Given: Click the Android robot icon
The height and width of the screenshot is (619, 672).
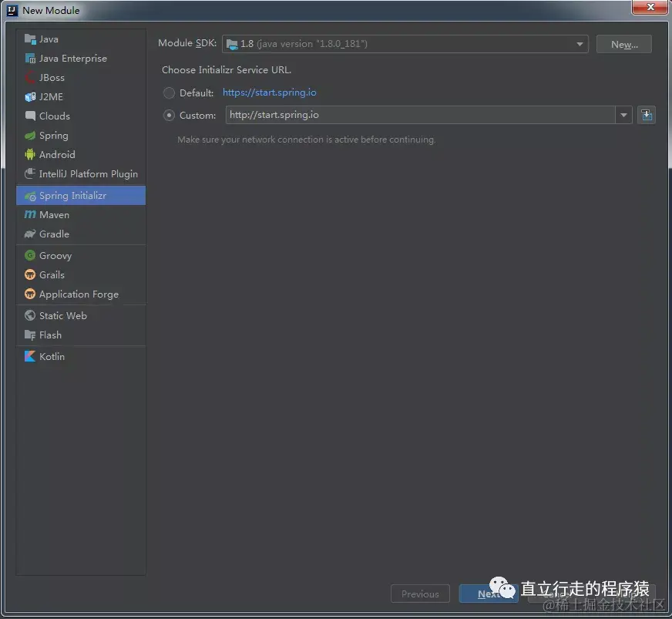Looking at the screenshot, I should click(x=30, y=154).
